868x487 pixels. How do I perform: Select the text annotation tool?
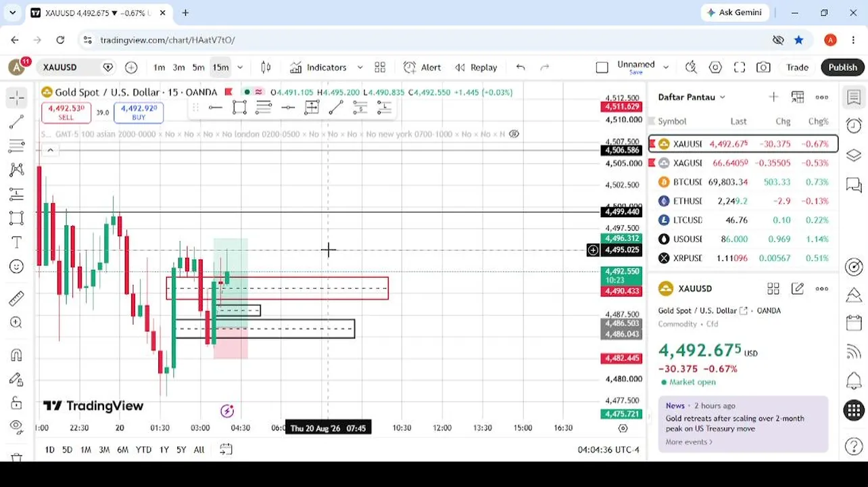tap(17, 242)
